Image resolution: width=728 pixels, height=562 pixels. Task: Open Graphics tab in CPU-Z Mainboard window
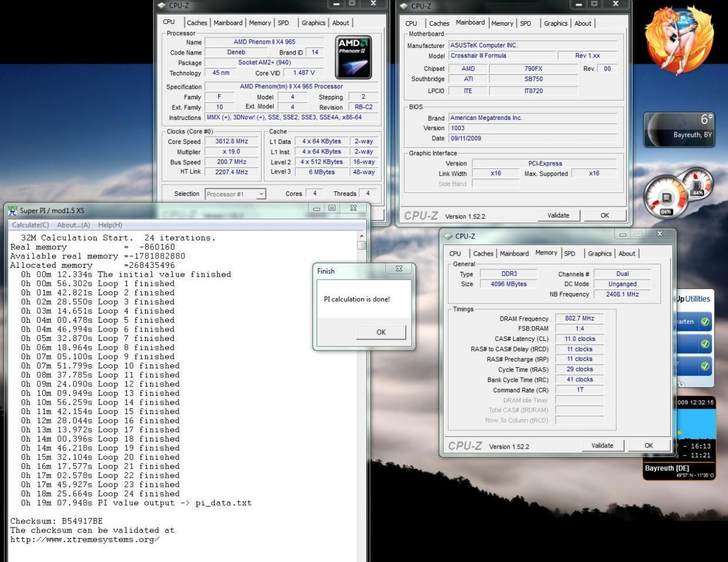point(555,23)
